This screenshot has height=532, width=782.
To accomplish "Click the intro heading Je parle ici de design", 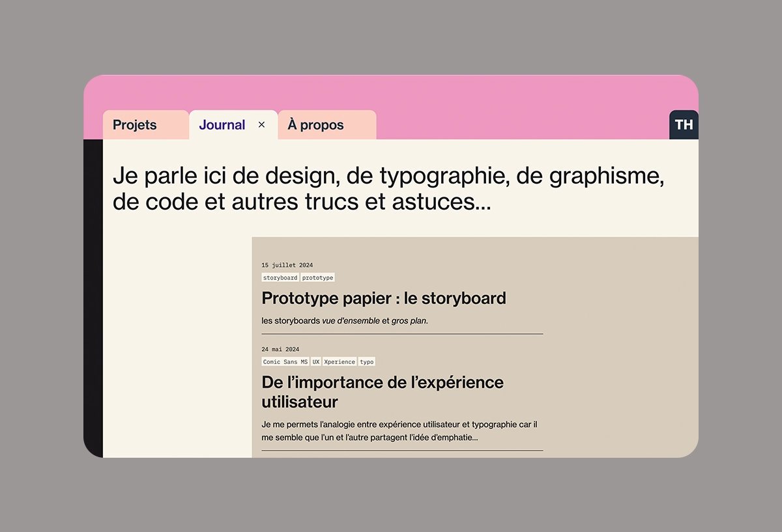I will 388,189.
